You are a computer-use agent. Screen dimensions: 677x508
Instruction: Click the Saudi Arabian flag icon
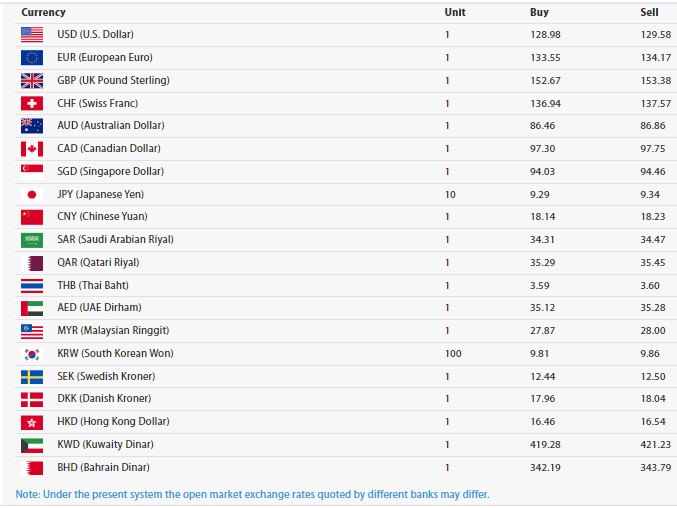[31, 240]
